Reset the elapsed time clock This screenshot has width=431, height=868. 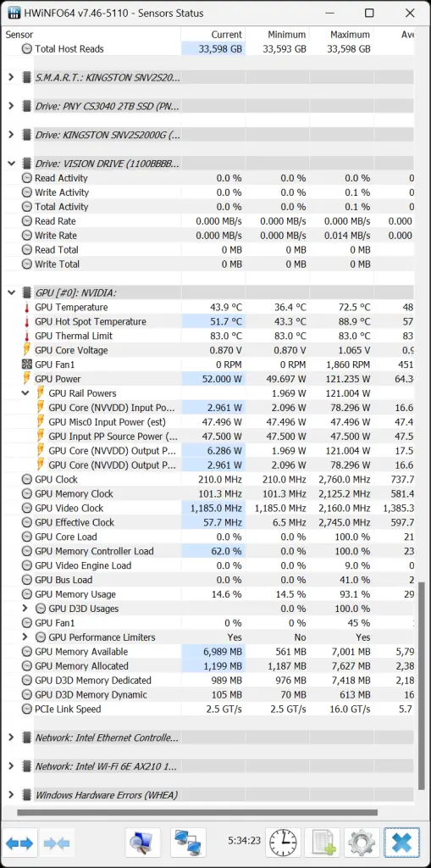tap(284, 843)
